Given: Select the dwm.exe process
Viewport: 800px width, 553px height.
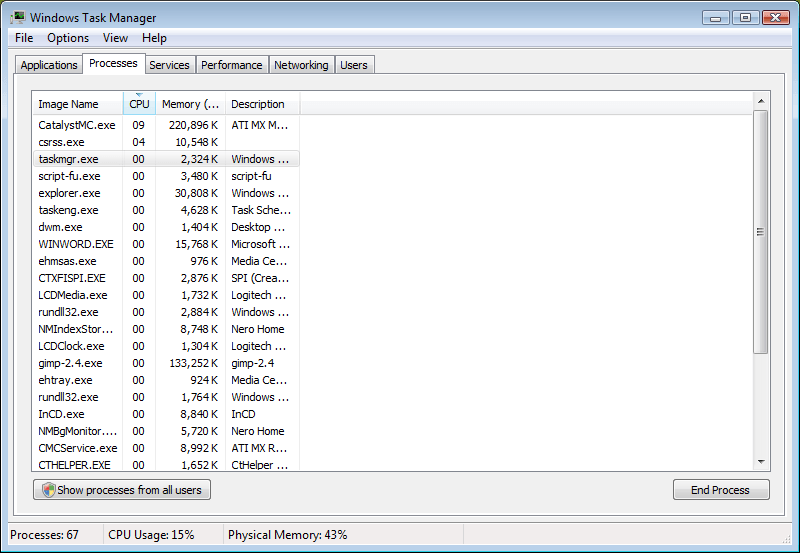Looking at the screenshot, I should 166,227.
